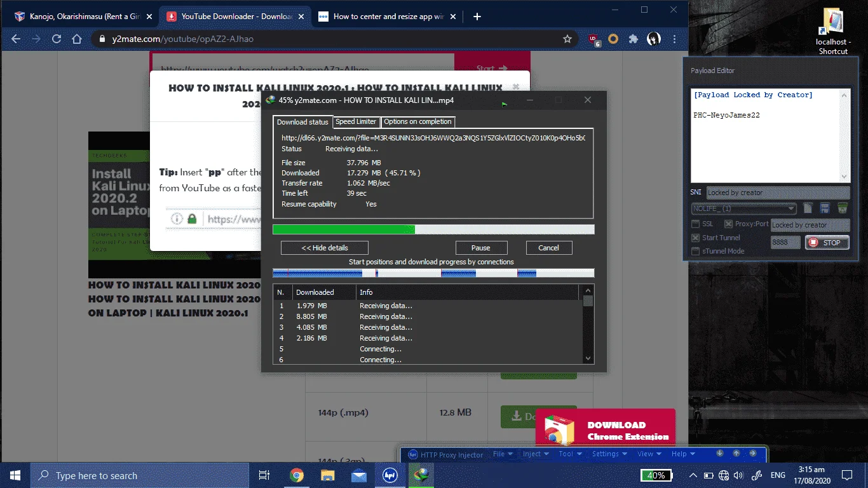Open the Mail app from taskbar
Viewport: 868px width, 488px height.
[x=359, y=475]
